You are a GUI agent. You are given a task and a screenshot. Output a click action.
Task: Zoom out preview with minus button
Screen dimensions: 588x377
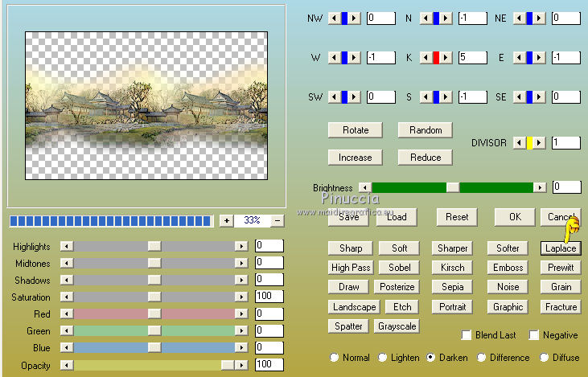(278, 221)
